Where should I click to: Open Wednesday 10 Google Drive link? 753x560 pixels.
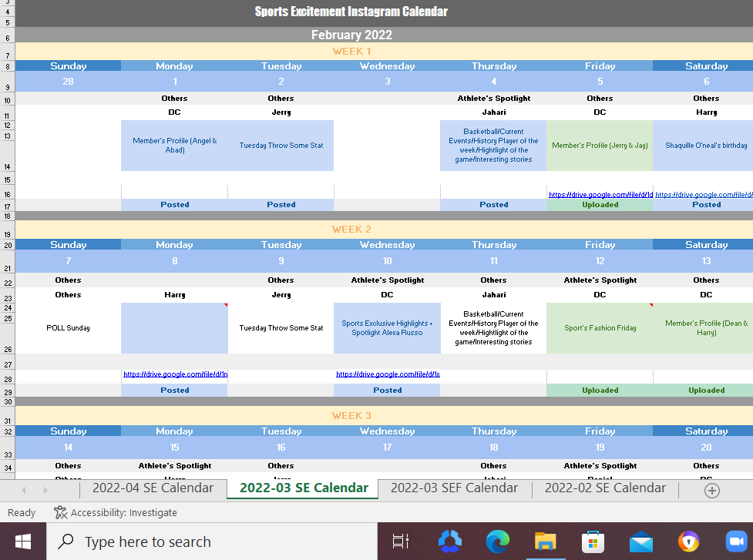point(388,374)
